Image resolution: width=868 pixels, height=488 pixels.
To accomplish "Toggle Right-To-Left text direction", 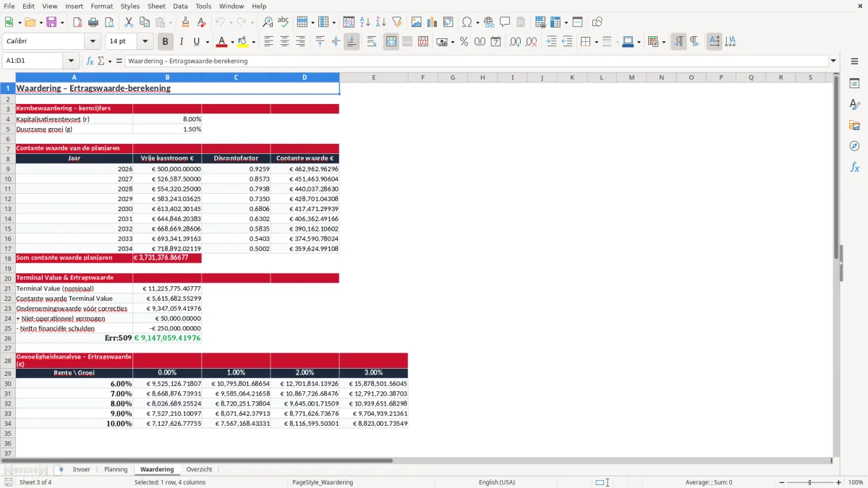I will (x=694, y=42).
